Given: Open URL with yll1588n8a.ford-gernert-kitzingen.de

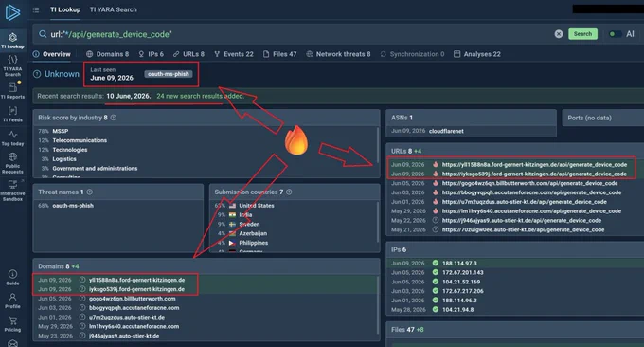Looking at the screenshot, I should tap(534, 164).
